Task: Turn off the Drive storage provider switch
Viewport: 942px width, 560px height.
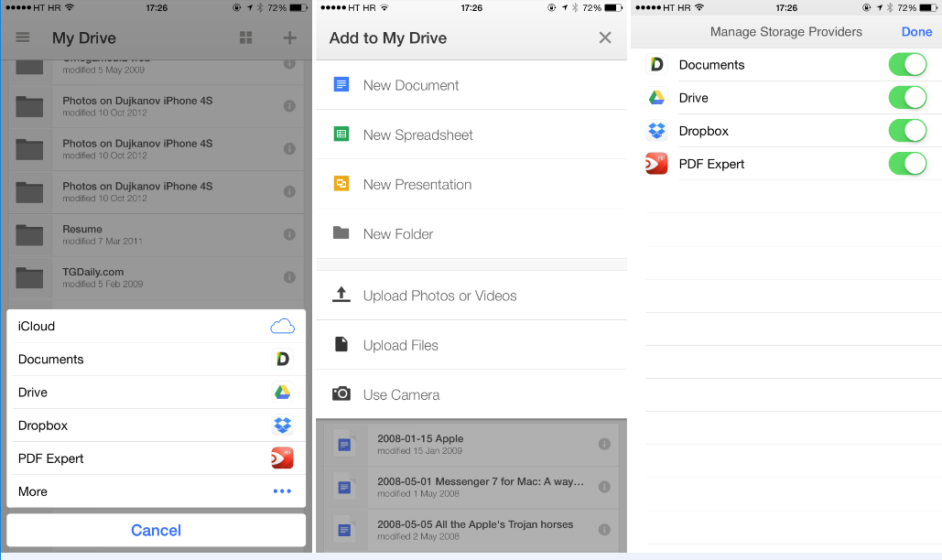Action: tap(908, 97)
